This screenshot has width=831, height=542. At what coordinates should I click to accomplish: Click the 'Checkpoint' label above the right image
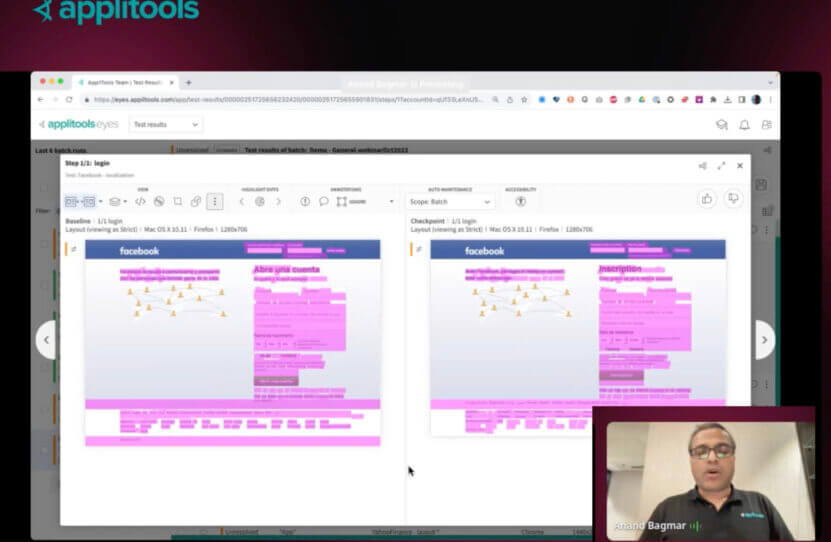pyautogui.click(x=427, y=221)
